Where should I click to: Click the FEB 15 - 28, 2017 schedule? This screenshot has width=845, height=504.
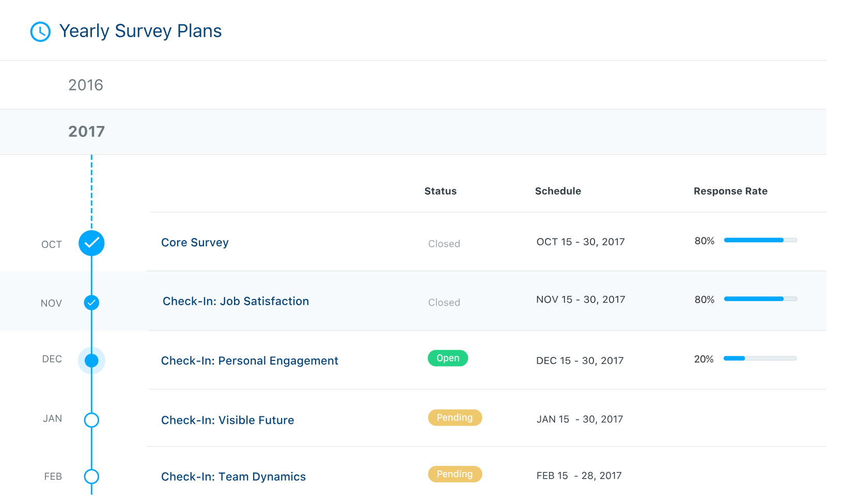(579, 476)
